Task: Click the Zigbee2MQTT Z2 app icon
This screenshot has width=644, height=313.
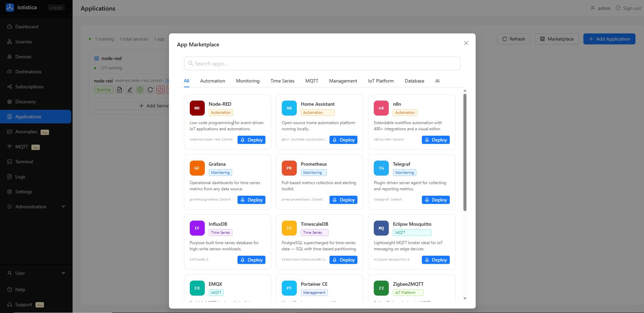Action: (x=381, y=288)
